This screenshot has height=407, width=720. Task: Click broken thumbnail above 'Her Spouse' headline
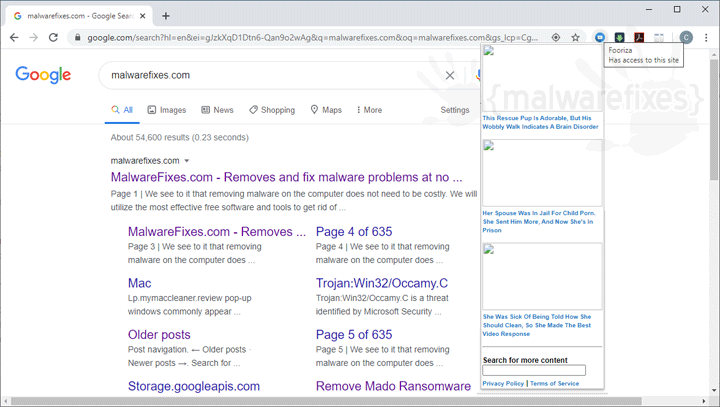click(542, 173)
